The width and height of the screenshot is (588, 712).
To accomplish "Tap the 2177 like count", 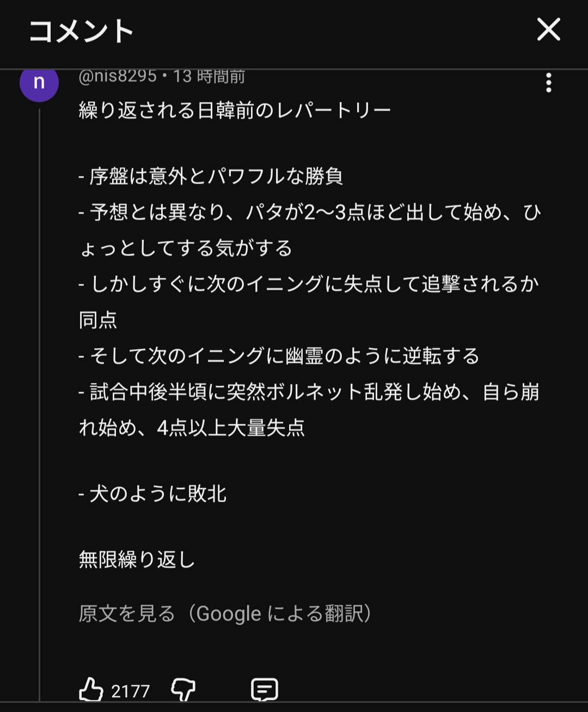I will (x=130, y=691).
